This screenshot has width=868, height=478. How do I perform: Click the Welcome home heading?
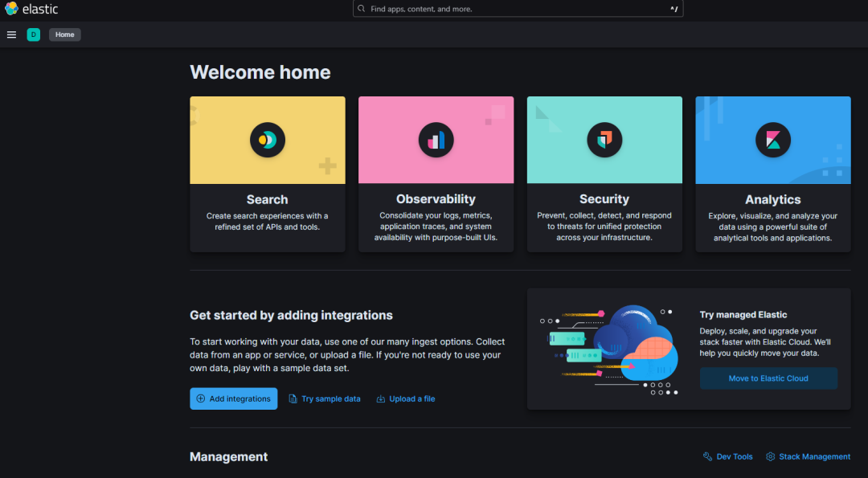tap(260, 72)
